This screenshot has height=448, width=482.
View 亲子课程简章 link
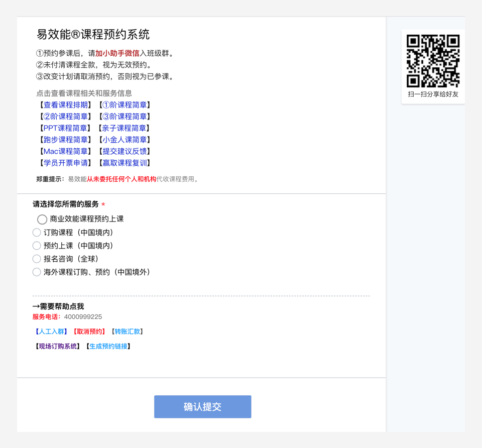pos(124,128)
